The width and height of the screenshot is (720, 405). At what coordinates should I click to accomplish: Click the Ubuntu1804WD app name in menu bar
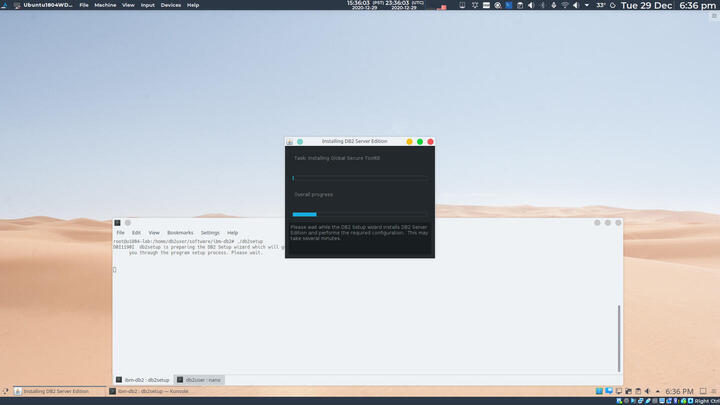click(x=48, y=5)
